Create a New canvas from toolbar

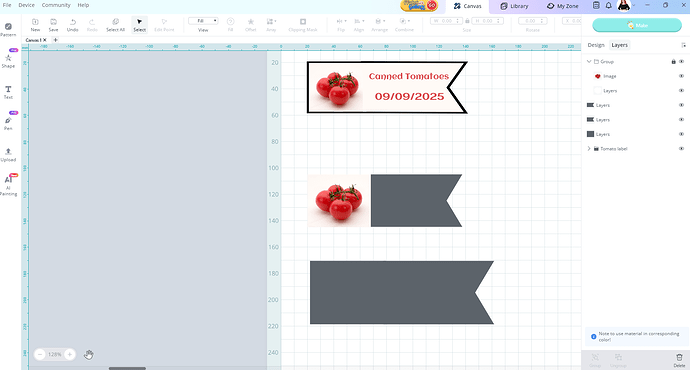coord(35,25)
